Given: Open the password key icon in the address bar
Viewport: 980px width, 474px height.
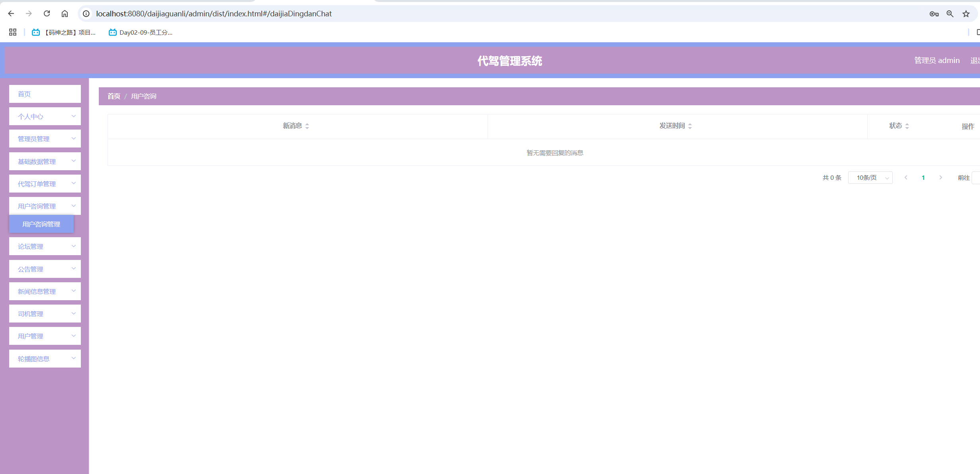Looking at the screenshot, I should 934,14.
